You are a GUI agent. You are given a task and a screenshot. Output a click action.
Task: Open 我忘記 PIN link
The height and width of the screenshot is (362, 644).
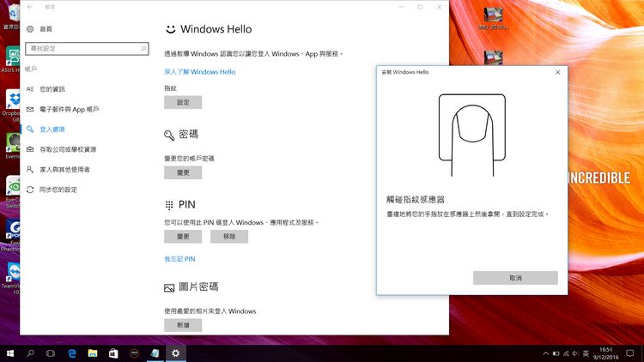tap(180, 259)
